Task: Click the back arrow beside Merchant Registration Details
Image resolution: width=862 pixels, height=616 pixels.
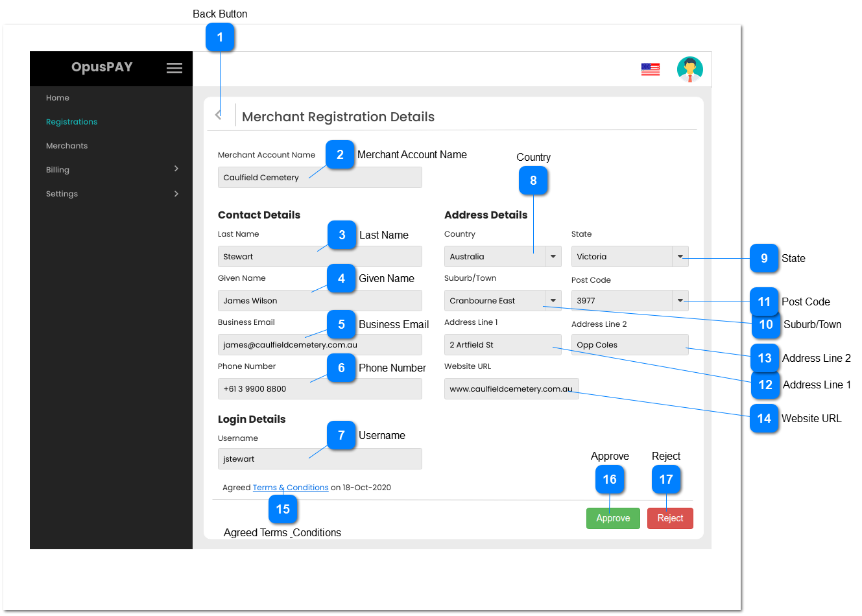Action: tap(219, 115)
